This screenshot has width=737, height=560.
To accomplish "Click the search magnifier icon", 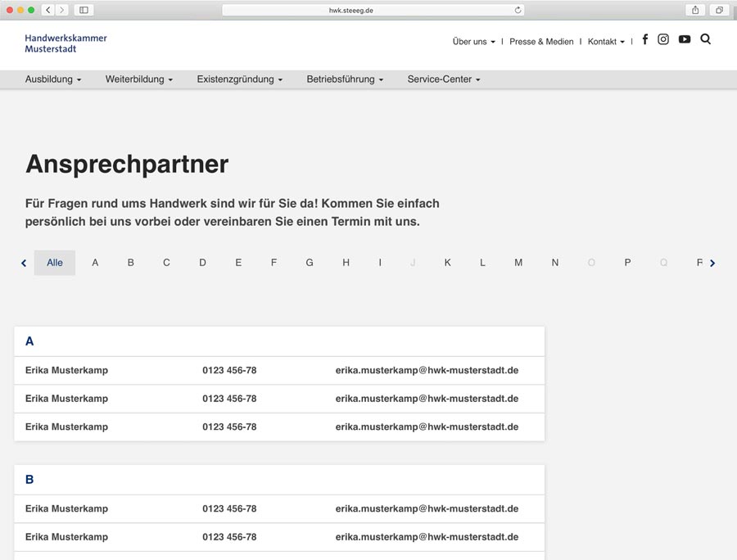I will tap(706, 39).
